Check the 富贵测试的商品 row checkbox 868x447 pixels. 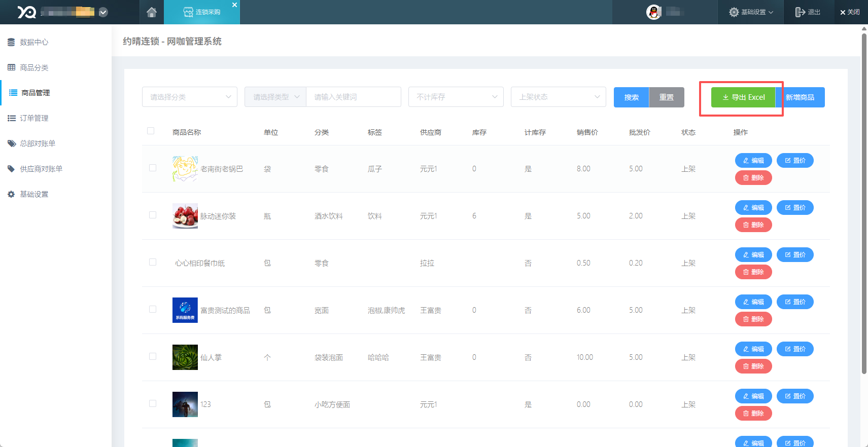click(x=153, y=309)
